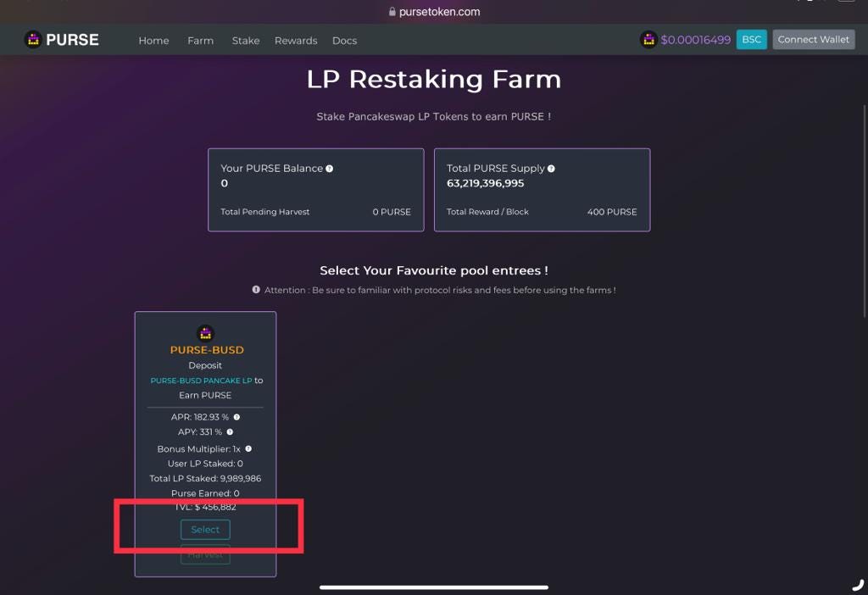Open the PURSE-BUSD PANCAKE LP link
868x595 pixels.
point(201,381)
